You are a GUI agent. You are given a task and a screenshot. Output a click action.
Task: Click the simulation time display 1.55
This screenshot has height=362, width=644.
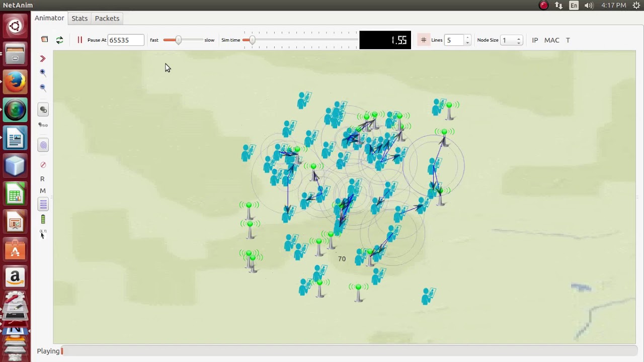pyautogui.click(x=385, y=40)
